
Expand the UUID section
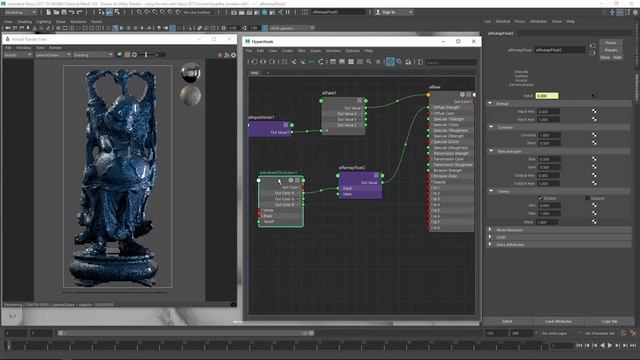491,237
